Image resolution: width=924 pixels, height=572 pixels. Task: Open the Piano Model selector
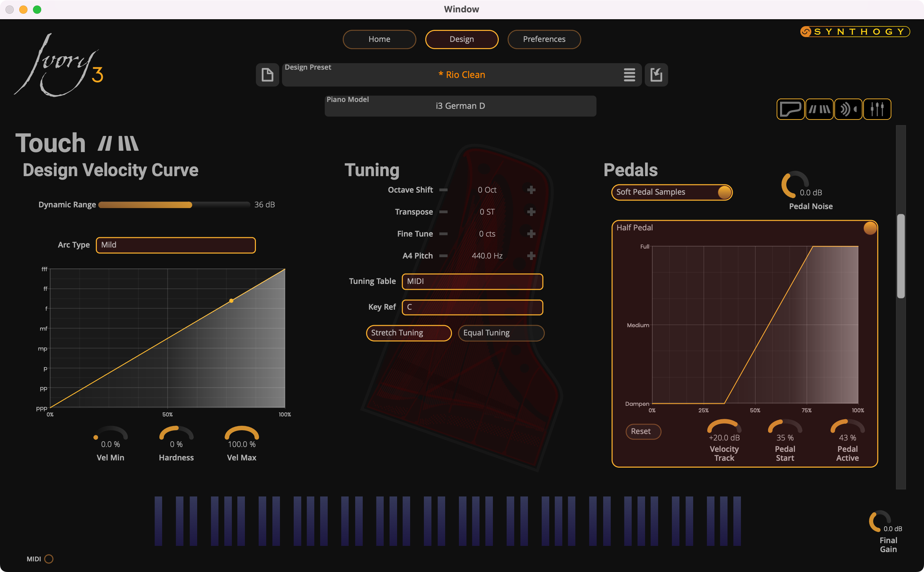[x=461, y=106]
